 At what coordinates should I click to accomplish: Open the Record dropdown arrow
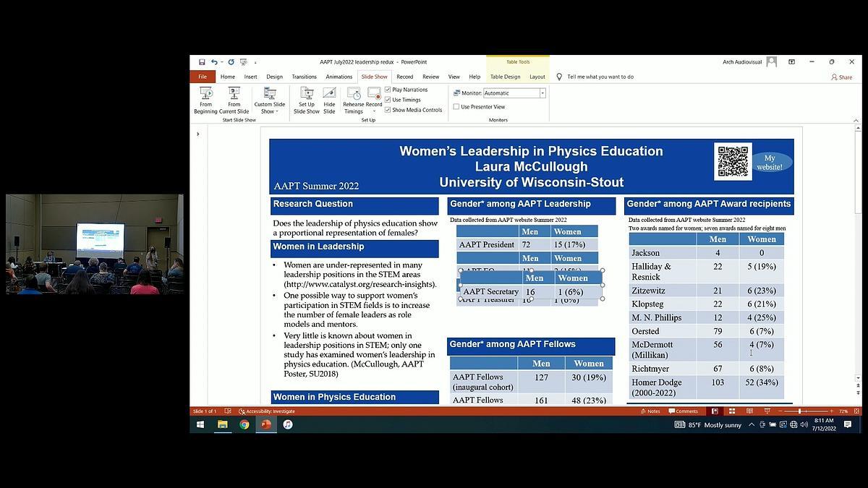(374, 111)
